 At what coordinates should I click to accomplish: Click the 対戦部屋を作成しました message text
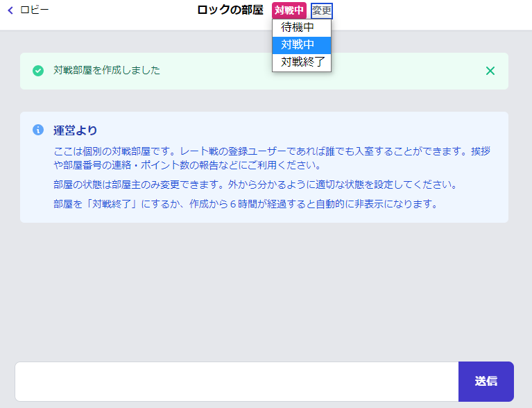click(x=107, y=70)
